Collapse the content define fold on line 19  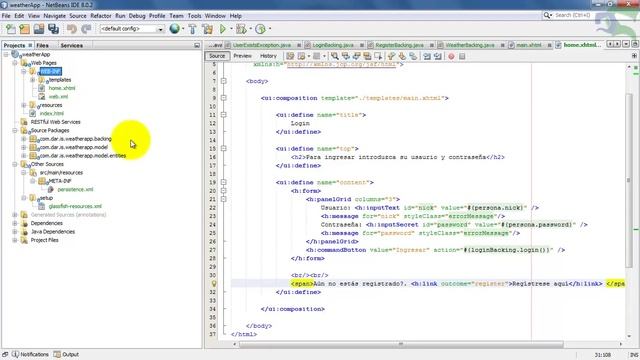224,182
